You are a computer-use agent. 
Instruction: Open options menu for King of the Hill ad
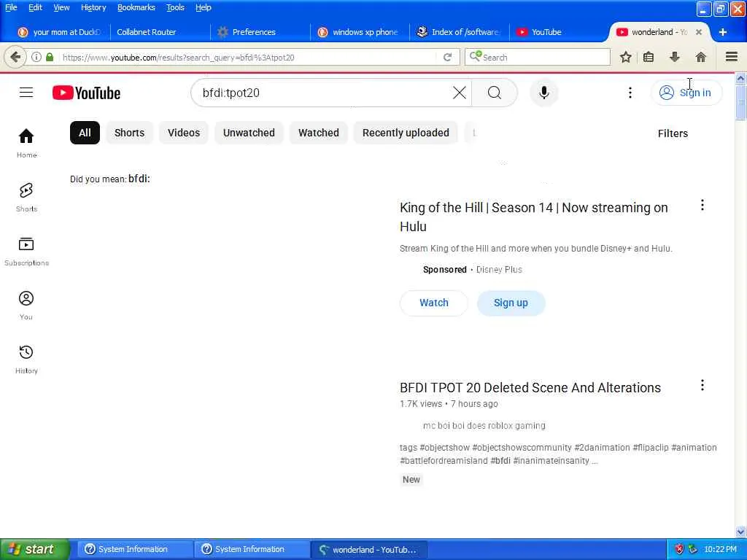pos(702,205)
